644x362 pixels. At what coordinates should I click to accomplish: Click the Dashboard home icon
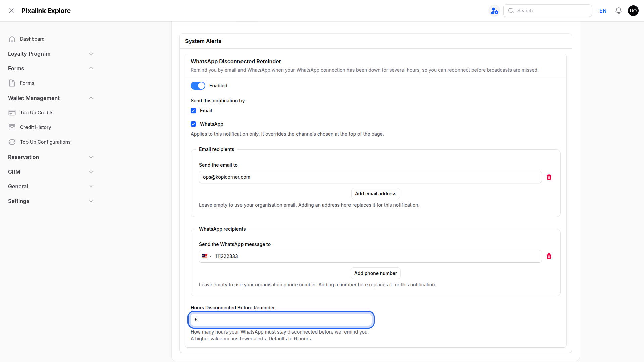pyautogui.click(x=12, y=39)
